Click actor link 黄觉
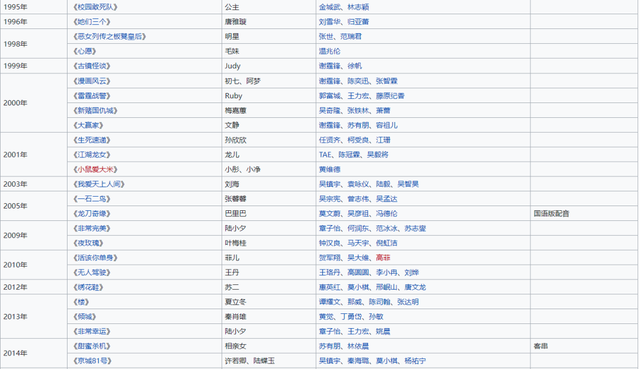 326,316
